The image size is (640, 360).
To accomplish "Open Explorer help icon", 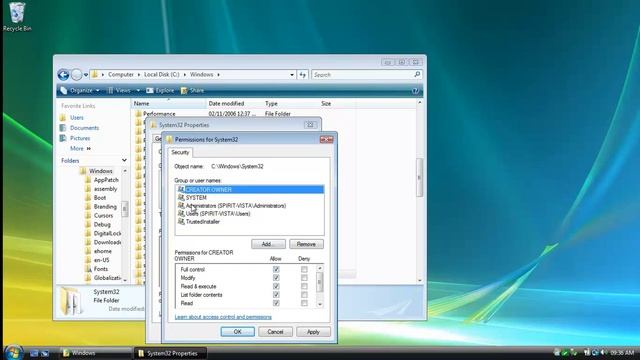I will pyautogui.click(x=415, y=91).
